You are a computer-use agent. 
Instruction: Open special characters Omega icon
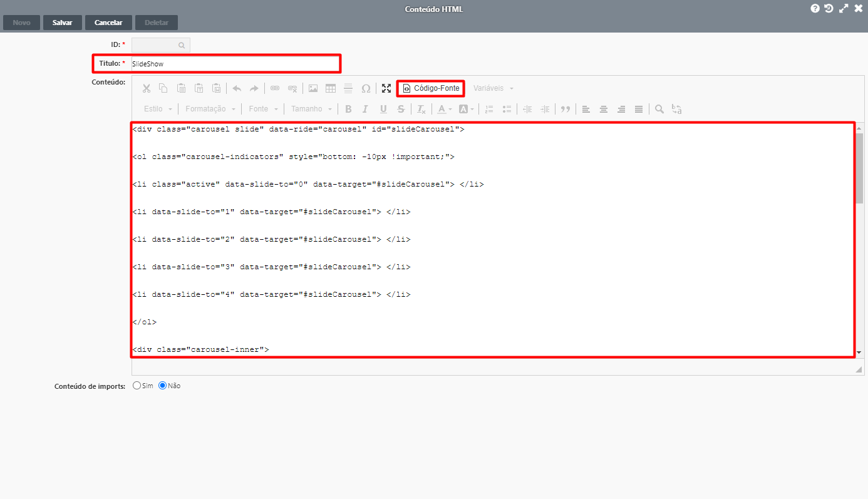coord(366,88)
